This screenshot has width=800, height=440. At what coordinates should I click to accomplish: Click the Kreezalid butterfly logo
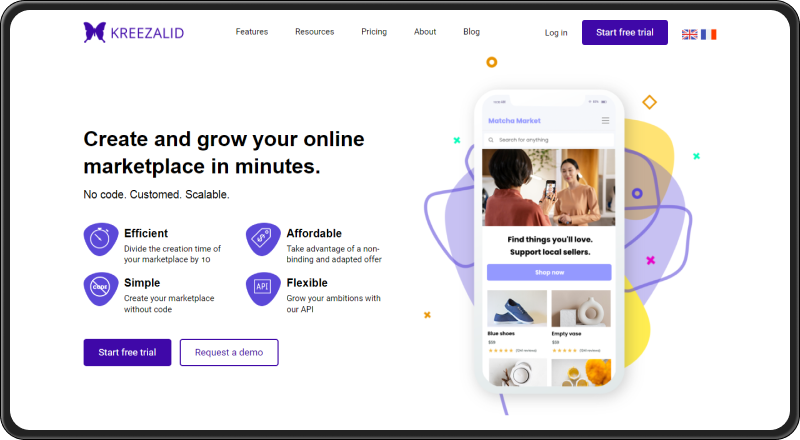[95, 32]
